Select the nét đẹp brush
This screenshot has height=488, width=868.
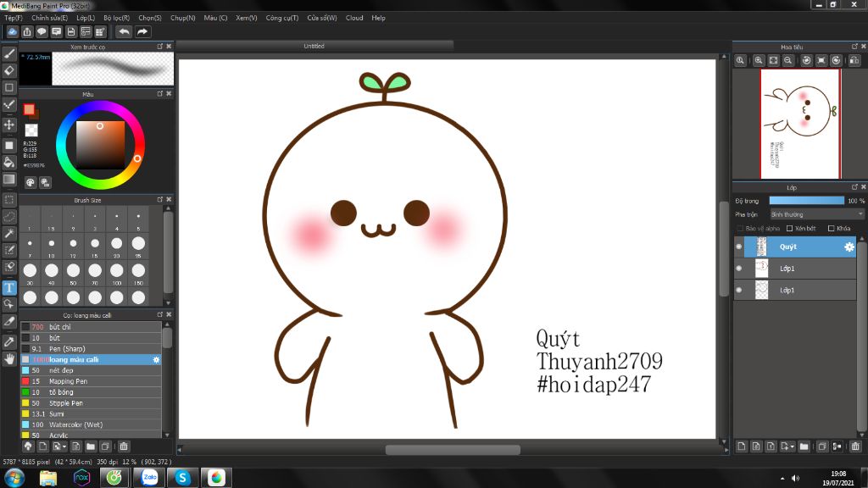[91, 370]
